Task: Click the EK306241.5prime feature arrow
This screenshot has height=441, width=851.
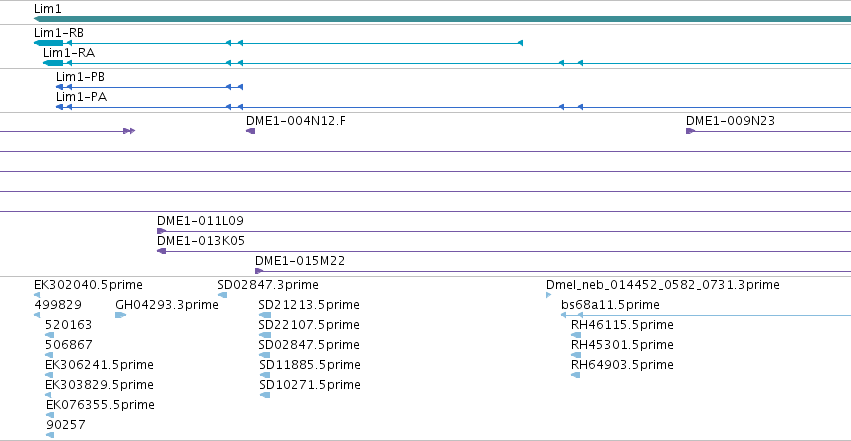Action: pyautogui.click(x=49, y=375)
